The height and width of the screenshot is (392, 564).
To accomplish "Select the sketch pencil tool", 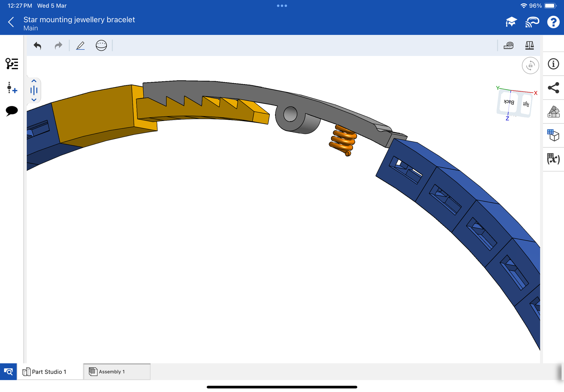I will click(80, 46).
